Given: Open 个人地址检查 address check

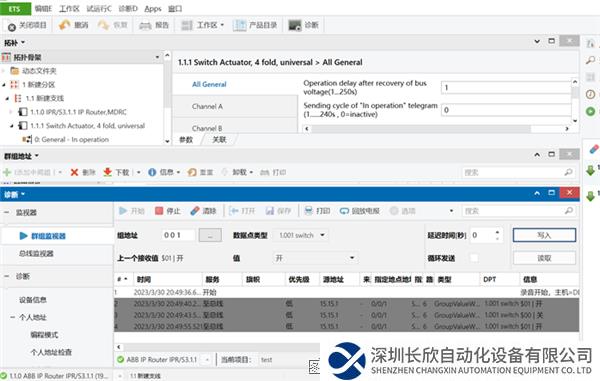Looking at the screenshot, I should 51,352.
